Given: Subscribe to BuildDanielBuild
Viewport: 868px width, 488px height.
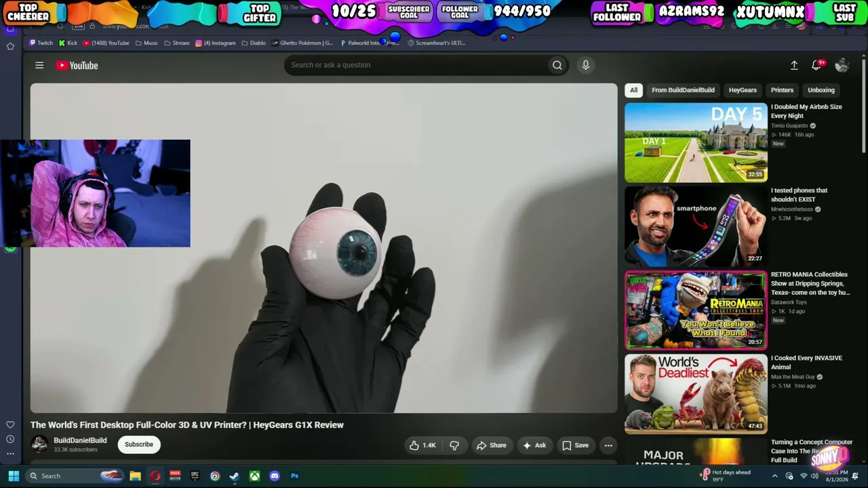Looking at the screenshot, I should point(139,445).
